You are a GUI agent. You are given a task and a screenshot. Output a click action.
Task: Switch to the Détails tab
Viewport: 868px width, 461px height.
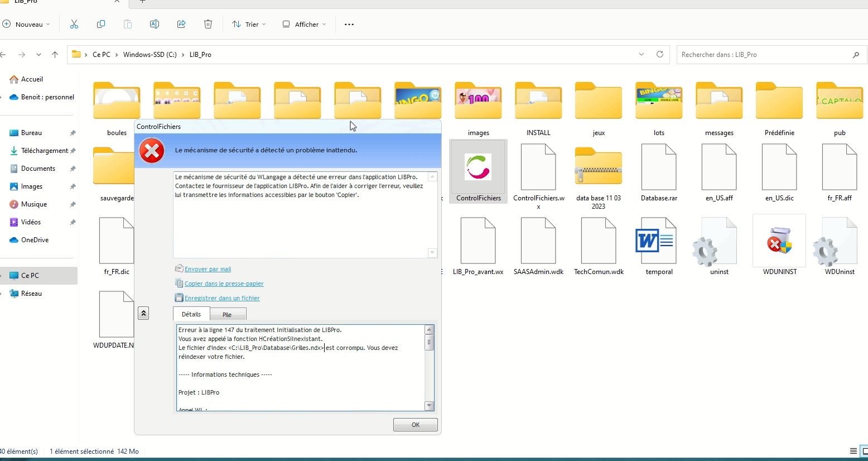tap(191, 314)
